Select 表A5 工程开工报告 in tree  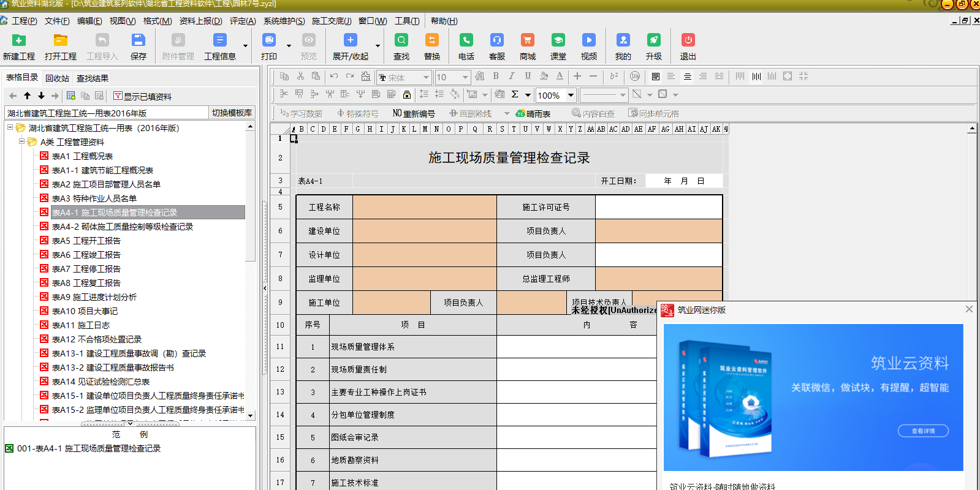pyautogui.click(x=86, y=241)
